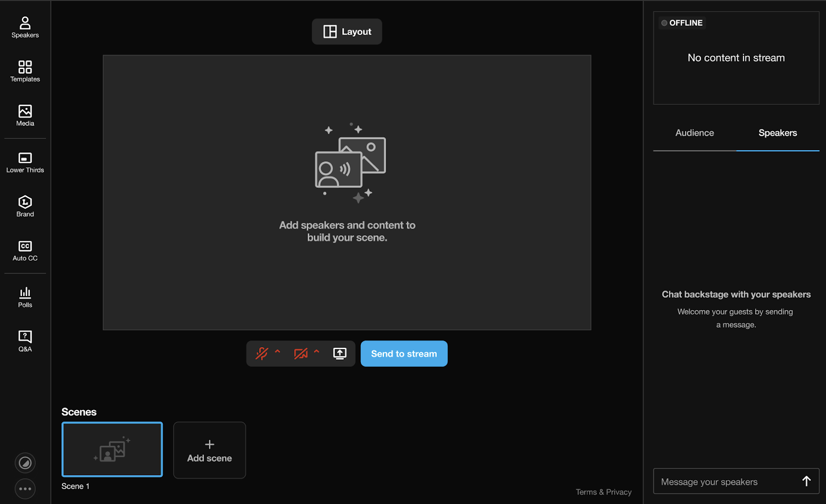Open the Media library icon
Screen dimensions: 826x504
click(x=25, y=115)
